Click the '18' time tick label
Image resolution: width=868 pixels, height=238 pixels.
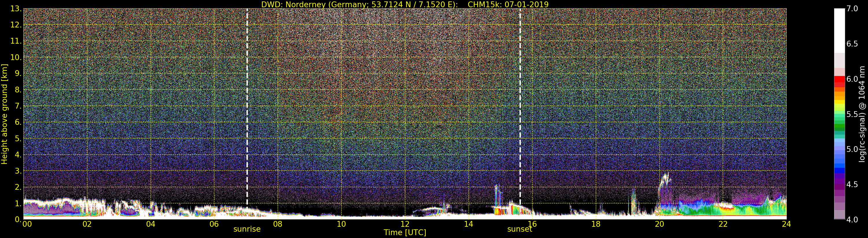596,224
